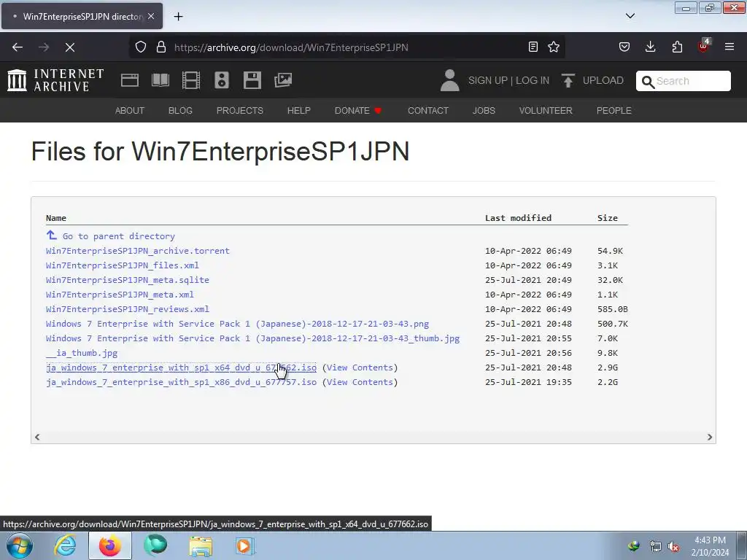The width and height of the screenshot is (747, 560).
Task: Open the JOBS menu item
Action: pos(484,111)
